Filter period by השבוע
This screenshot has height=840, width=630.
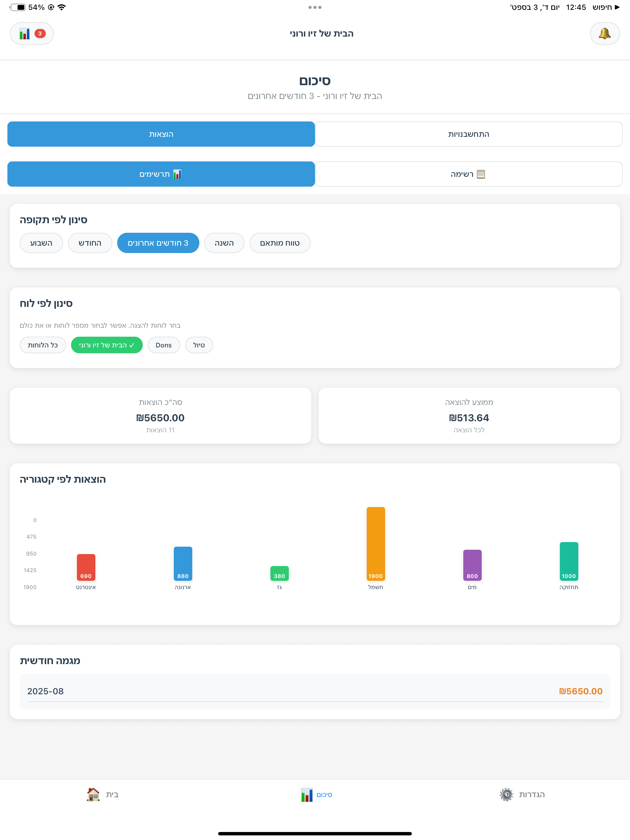pos(41,243)
